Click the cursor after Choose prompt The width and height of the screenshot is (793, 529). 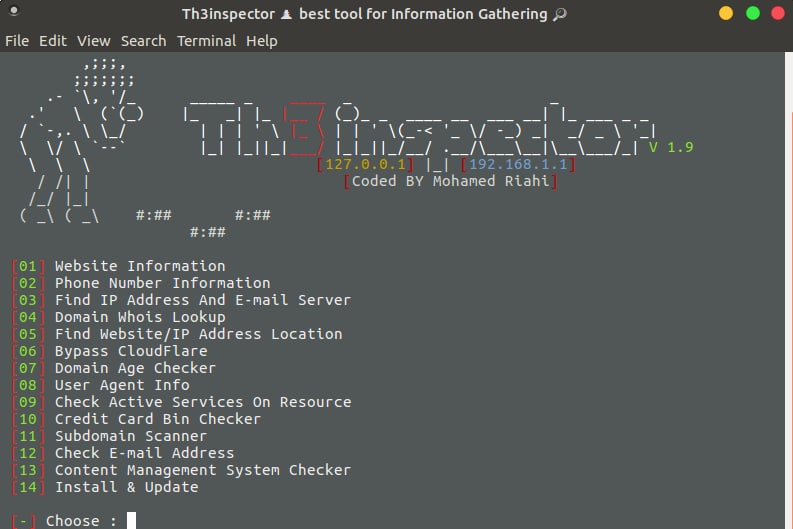click(131, 520)
